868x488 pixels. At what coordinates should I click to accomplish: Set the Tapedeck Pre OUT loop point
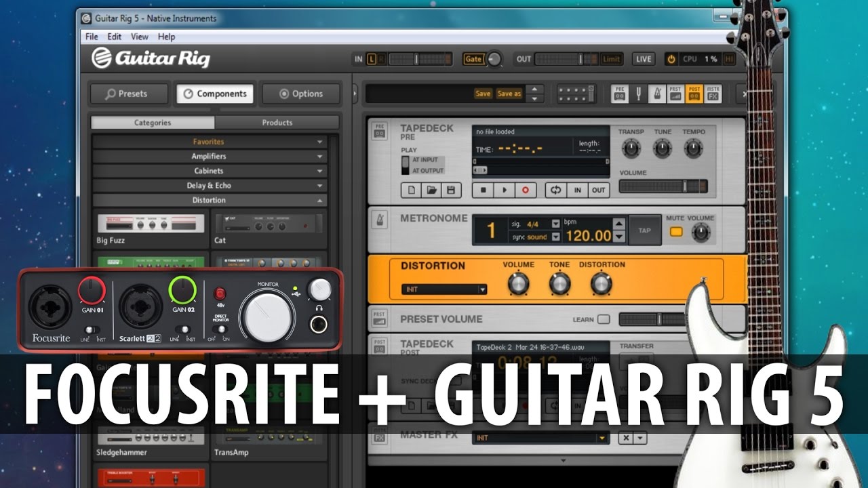pos(598,190)
